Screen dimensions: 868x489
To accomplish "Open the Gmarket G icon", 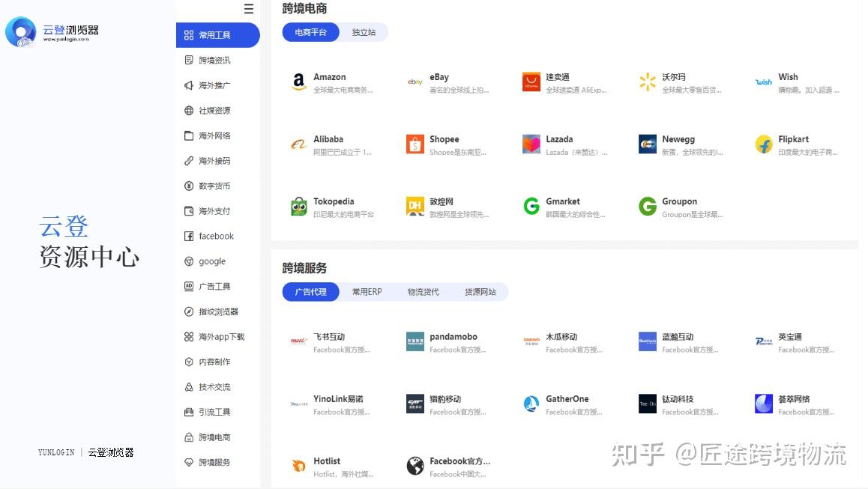I will click(531, 207).
